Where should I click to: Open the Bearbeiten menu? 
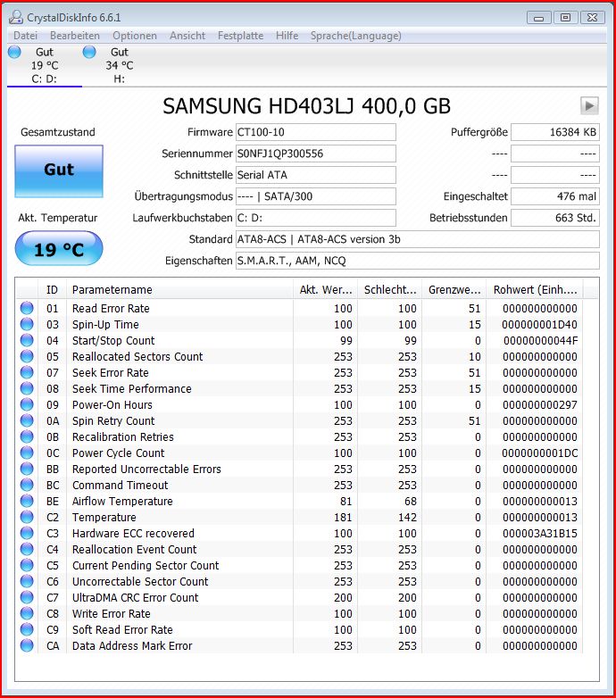click(75, 36)
